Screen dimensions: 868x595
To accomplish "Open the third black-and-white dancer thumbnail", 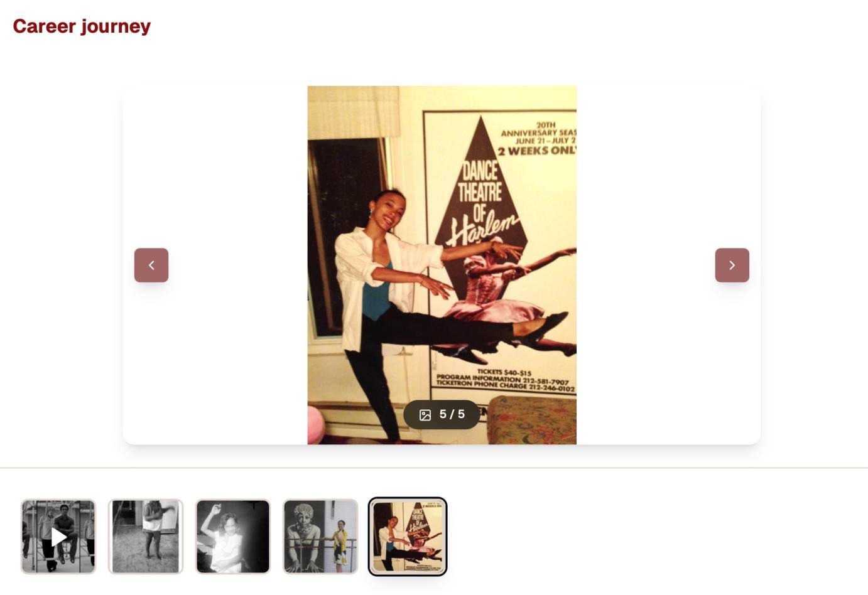I will [x=233, y=537].
